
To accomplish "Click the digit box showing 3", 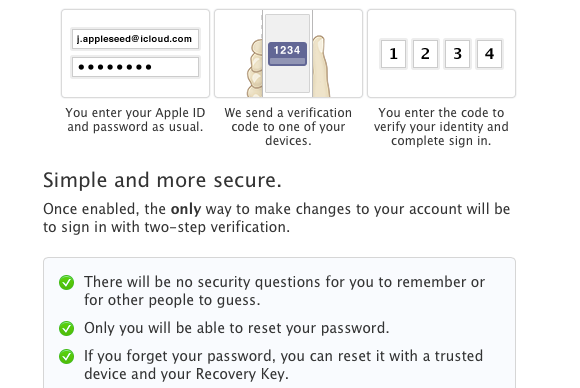I will point(458,54).
